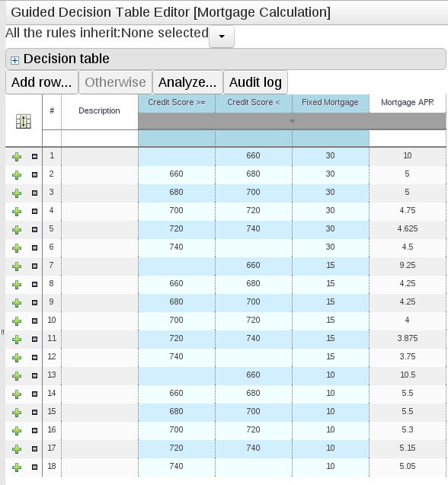Click the gray bar's small down arrow
The image size is (448, 485).
292,121
